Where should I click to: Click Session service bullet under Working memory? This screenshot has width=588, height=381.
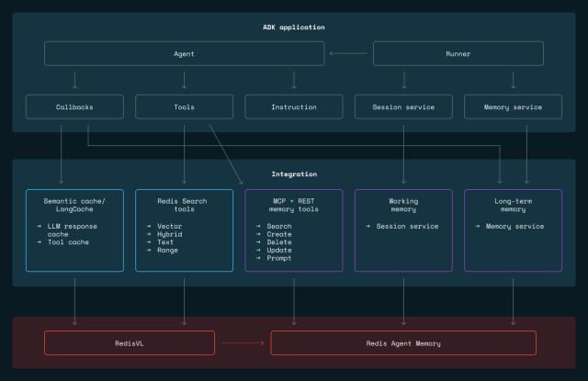coord(407,226)
